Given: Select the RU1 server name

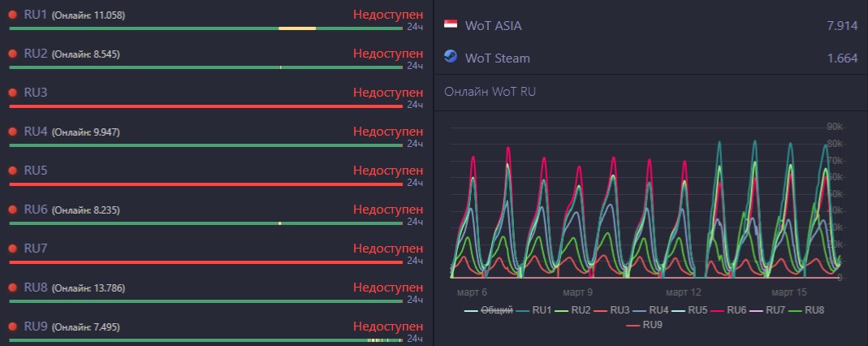Looking at the screenshot, I should pos(36,15).
